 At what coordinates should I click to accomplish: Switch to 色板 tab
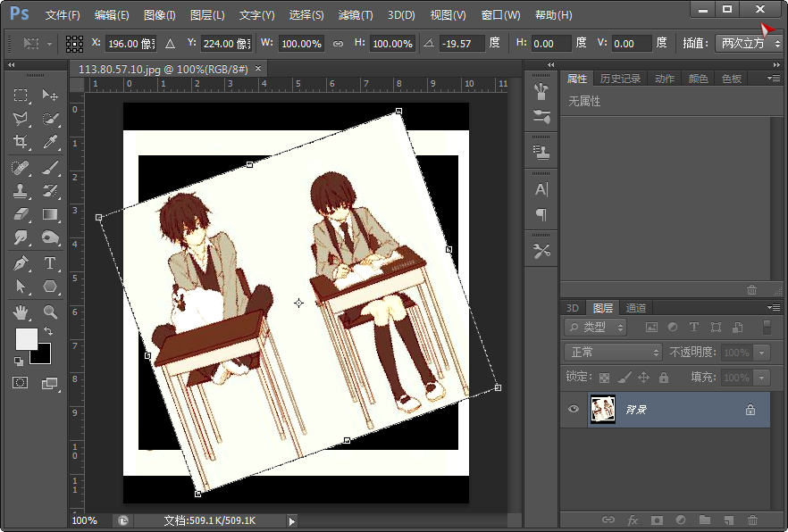point(731,79)
